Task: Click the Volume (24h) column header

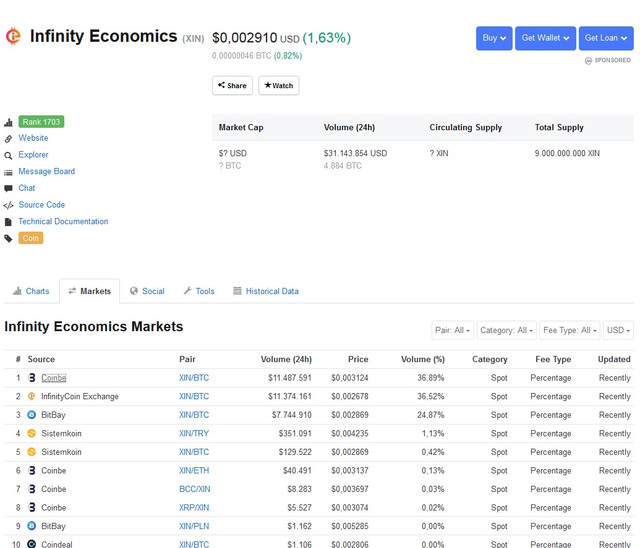Action: [286, 359]
